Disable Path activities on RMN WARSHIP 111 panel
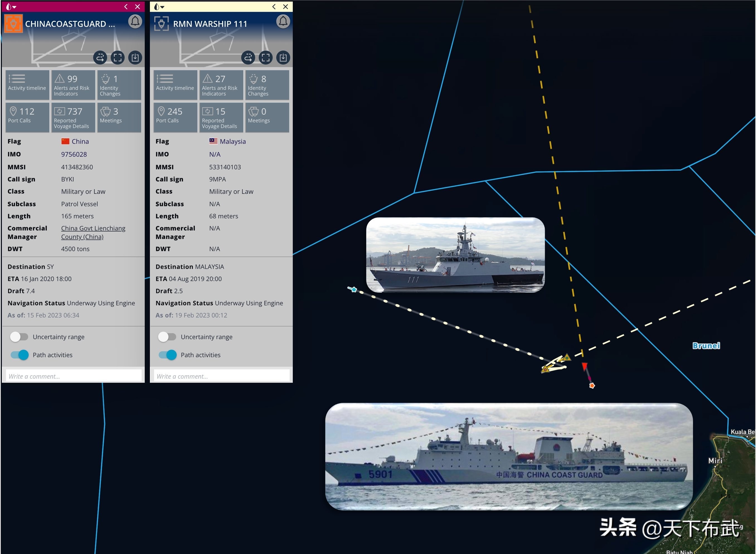756x554 pixels. pos(167,355)
